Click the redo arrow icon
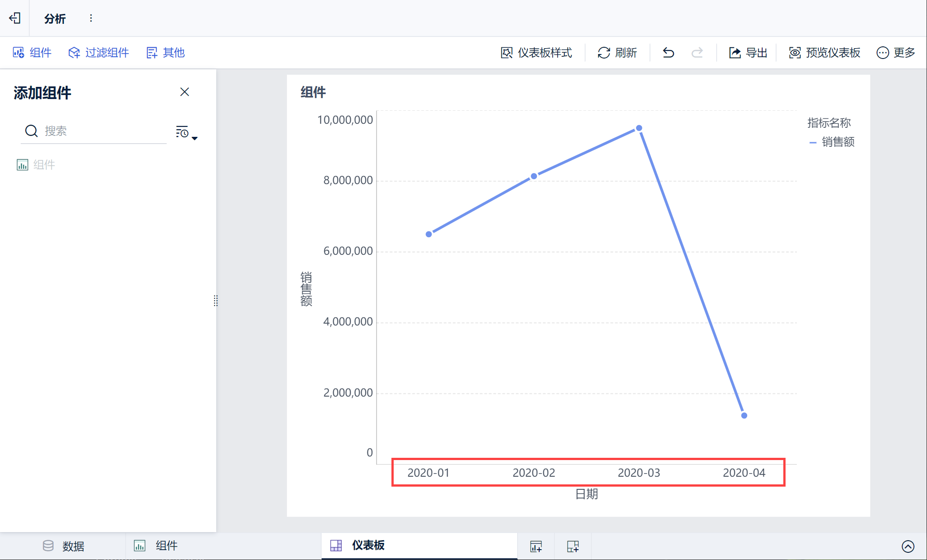 click(x=697, y=53)
